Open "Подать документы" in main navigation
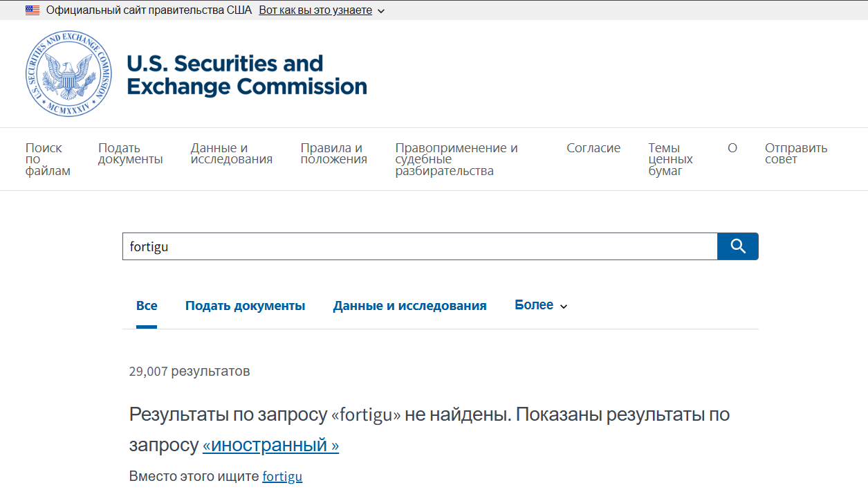The height and width of the screenshot is (501, 868). [131, 154]
